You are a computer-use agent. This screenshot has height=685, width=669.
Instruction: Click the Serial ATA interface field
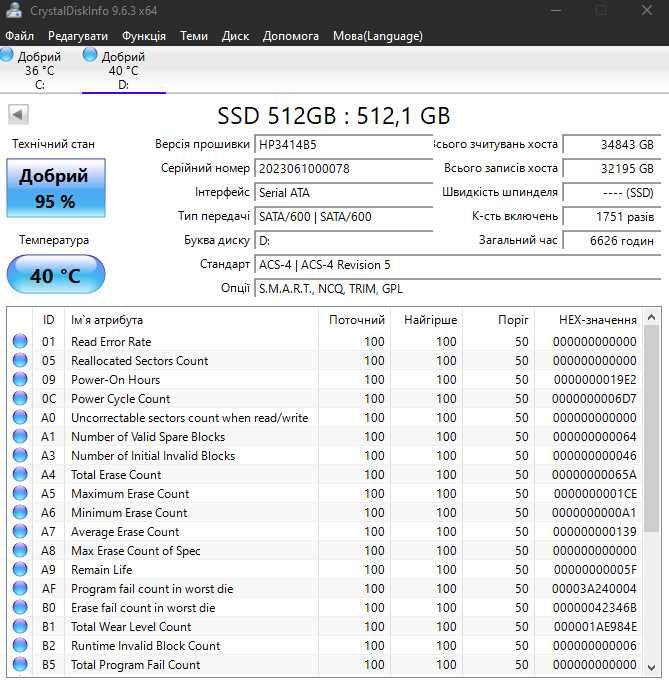point(343,192)
